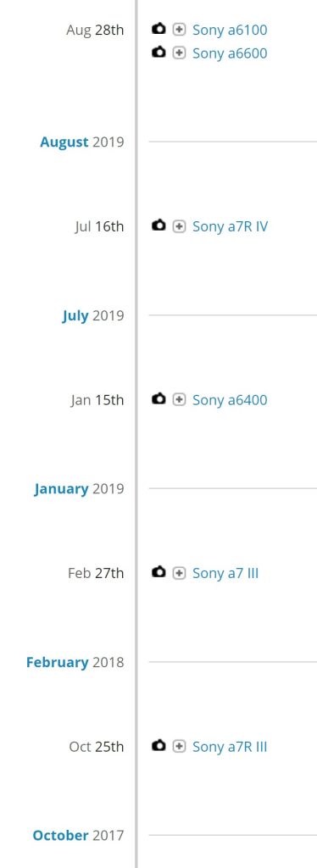The height and width of the screenshot is (868, 317).
Task: Open the Sony a6100 link
Action: click(230, 30)
